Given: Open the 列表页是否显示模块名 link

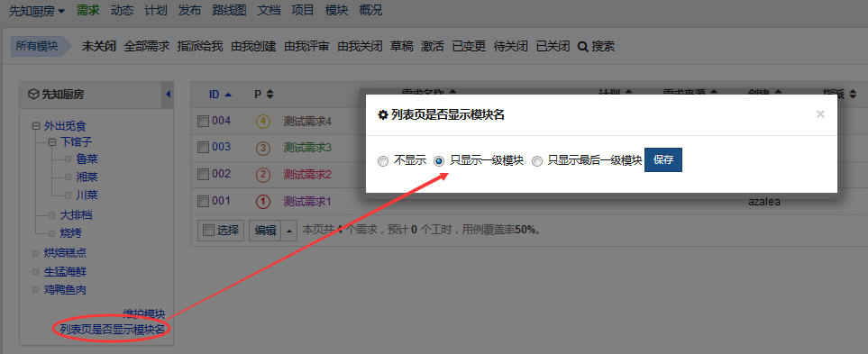Looking at the screenshot, I should point(113,330).
